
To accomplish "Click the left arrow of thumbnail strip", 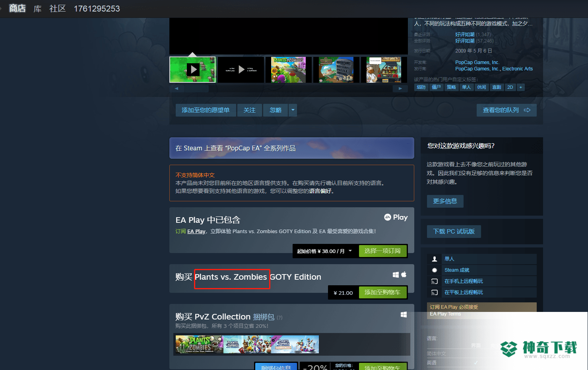I will coord(177,88).
